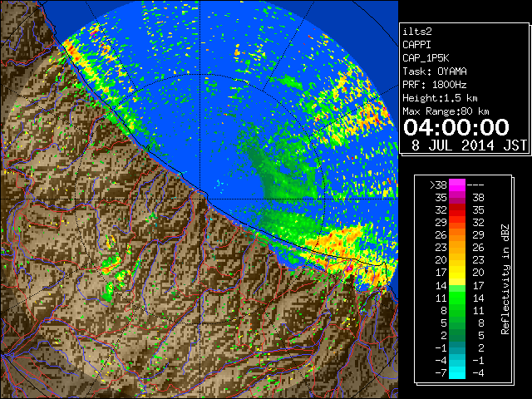This screenshot has width=532, height=399.
Task: Click the yellow 17 to 20 legend swatch
Action: click(x=457, y=273)
